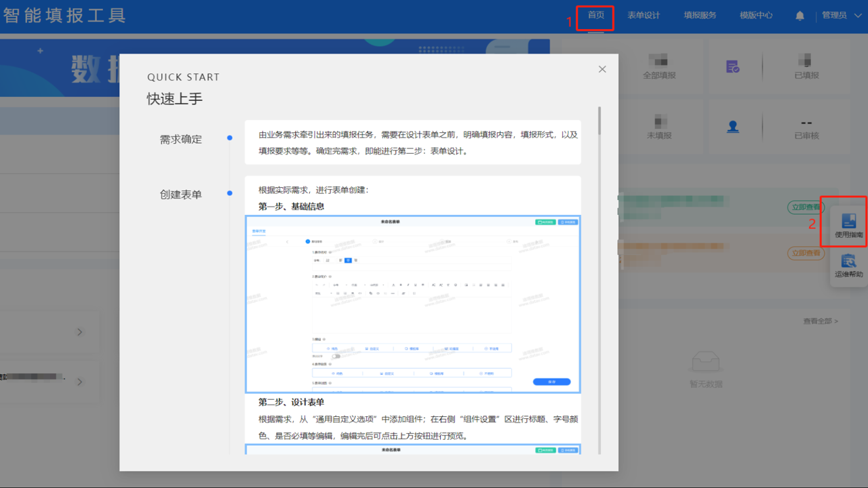Image resolution: width=868 pixels, height=488 pixels.
Task: Open the 运维帮助 help icon
Action: [x=848, y=266]
